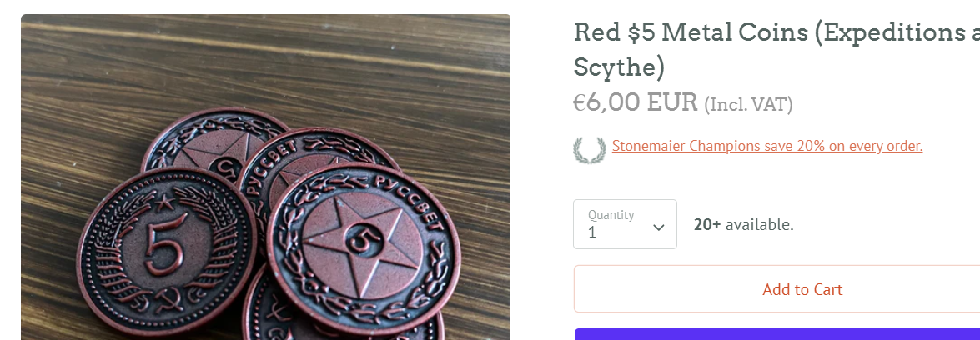Open the red metal coins product photo
The width and height of the screenshot is (980, 340).
pos(265,177)
